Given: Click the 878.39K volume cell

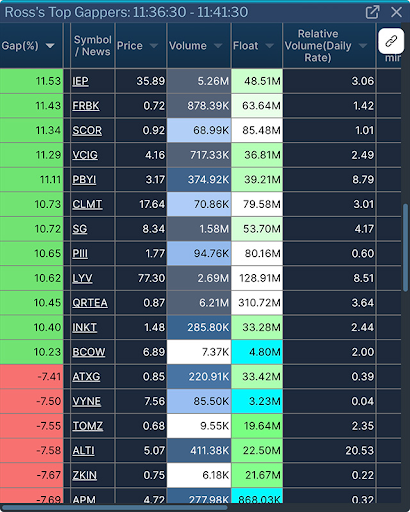Looking at the screenshot, I should [199, 106].
